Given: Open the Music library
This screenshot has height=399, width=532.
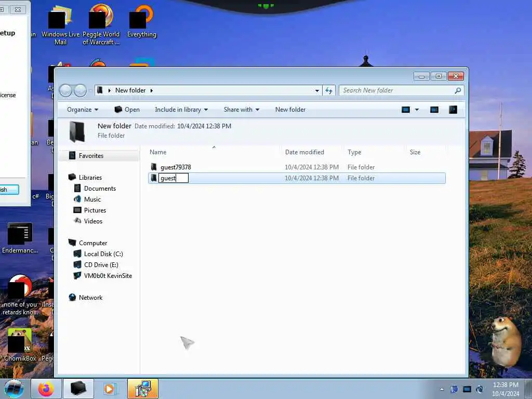Looking at the screenshot, I should pos(92,199).
